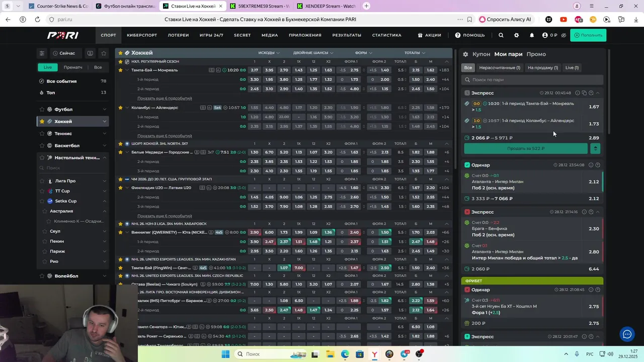Switch to Прематч tab
This screenshot has width=644, height=362.
tap(73, 67)
